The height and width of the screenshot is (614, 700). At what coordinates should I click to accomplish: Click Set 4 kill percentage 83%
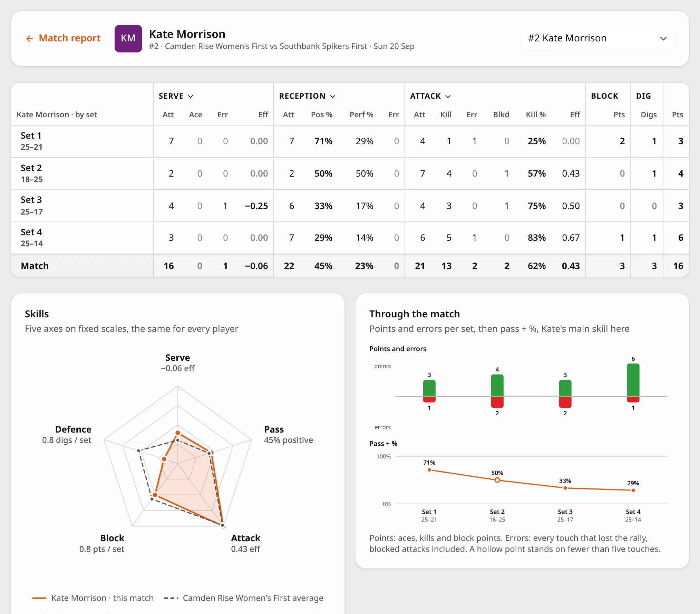536,238
